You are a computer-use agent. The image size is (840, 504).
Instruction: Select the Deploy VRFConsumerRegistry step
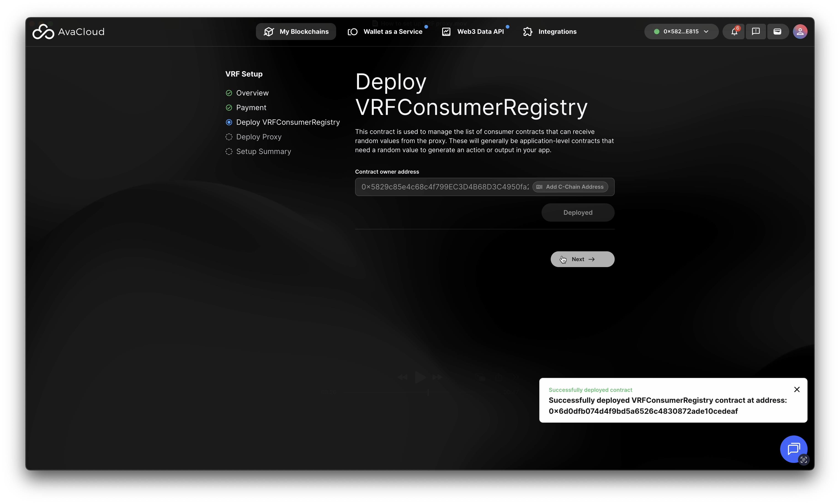click(288, 122)
